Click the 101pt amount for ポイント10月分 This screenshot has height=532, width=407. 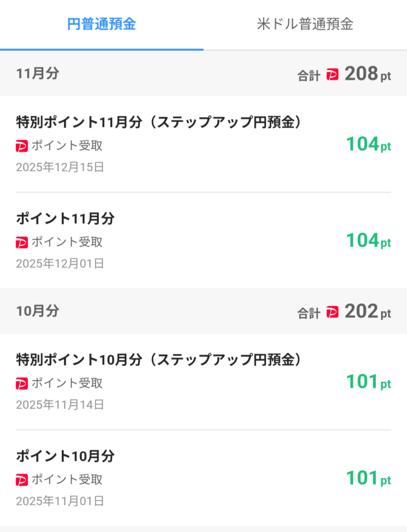(x=368, y=478)
